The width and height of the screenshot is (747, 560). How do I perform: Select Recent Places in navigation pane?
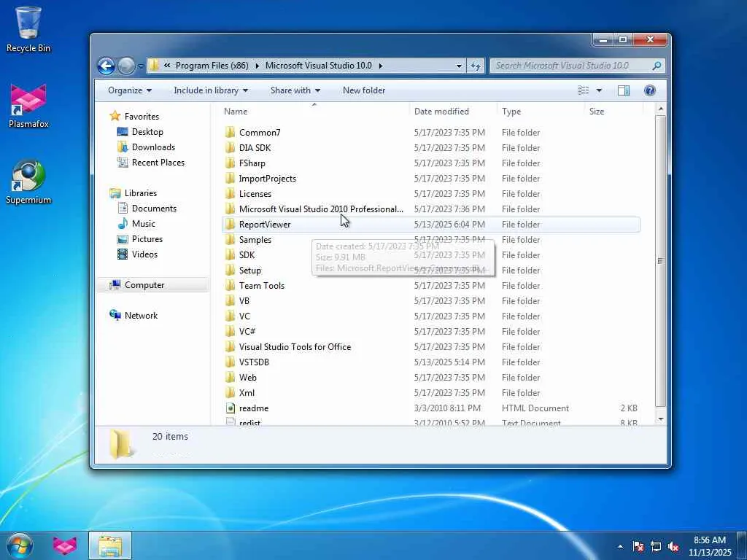point(158,163)
